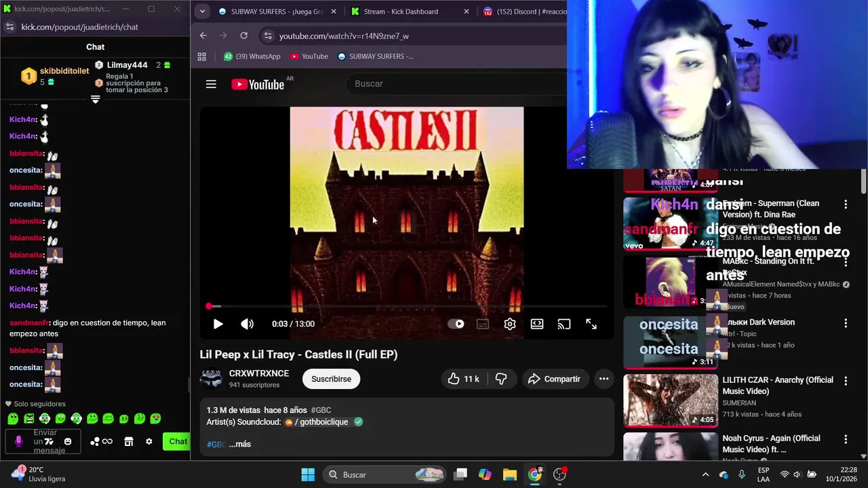View site settings icon in Kick popout
This screenshot has height=488, width=868.
click(9, 26)
